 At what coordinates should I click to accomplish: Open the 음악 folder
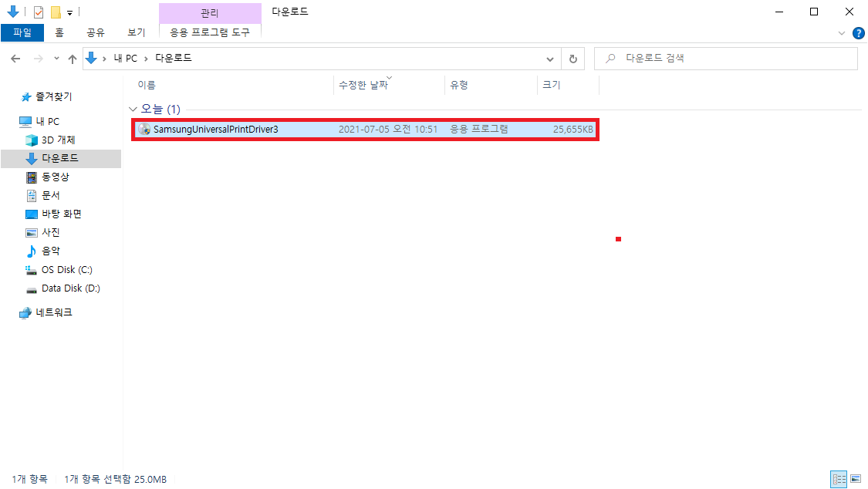[x=51, y=251]
